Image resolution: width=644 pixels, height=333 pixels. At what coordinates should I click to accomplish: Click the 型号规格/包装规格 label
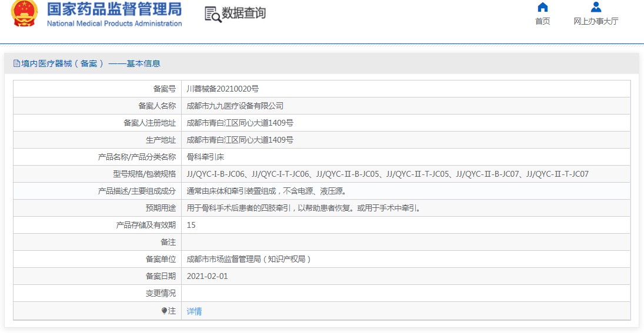[144, 174]
